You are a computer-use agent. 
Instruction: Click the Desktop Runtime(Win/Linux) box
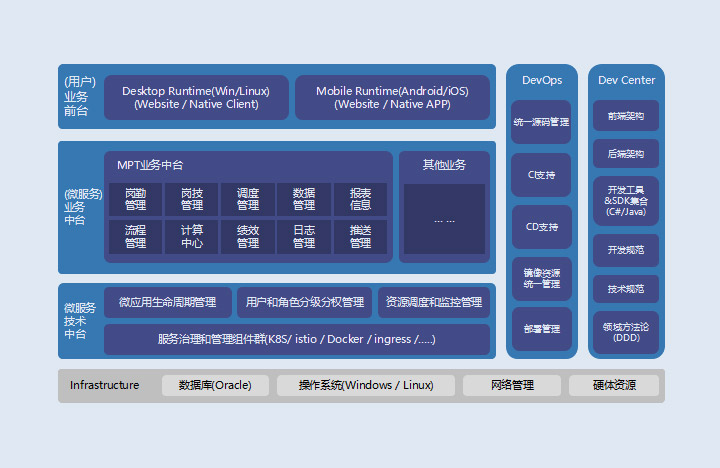pyautogui.click(x=196, y=98)
